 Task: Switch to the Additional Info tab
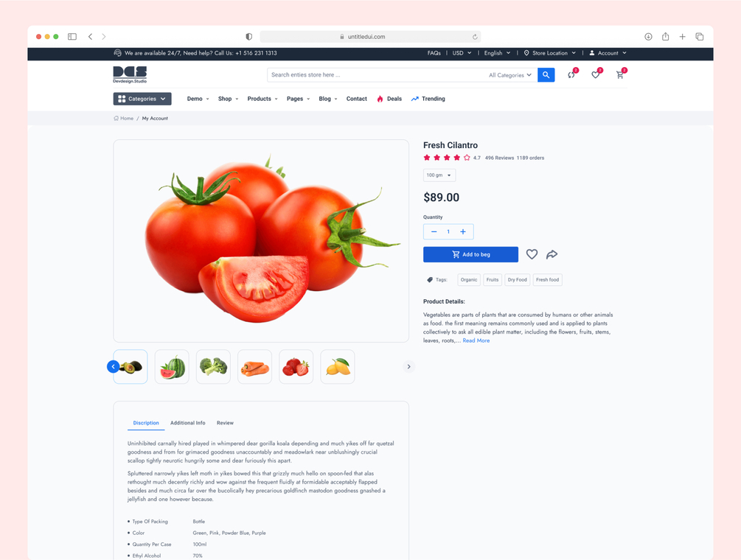187,423
